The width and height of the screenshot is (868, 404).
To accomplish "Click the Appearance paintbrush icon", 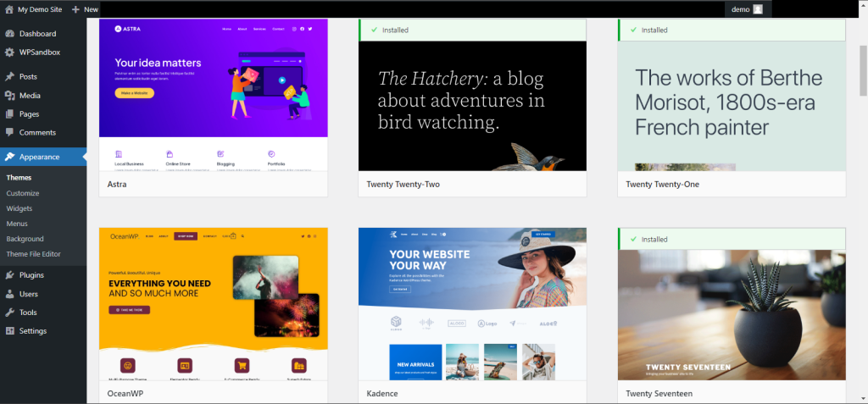I will coord(9,157).
